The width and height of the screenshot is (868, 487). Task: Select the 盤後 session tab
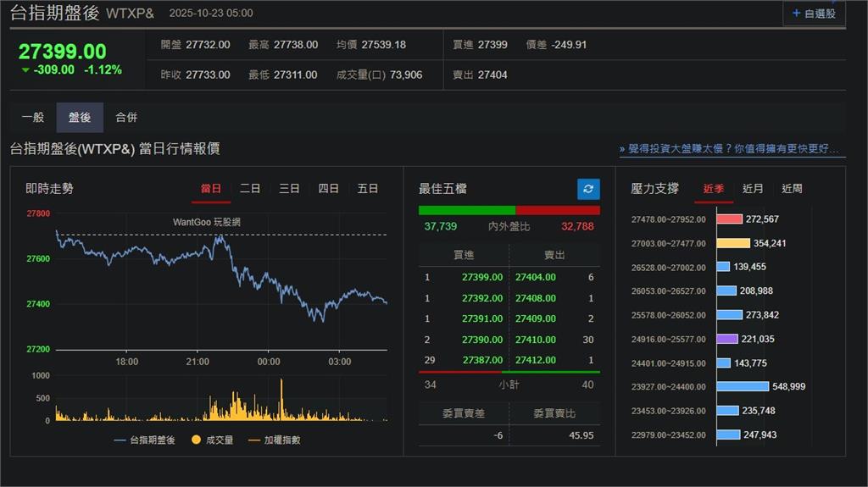80,118
